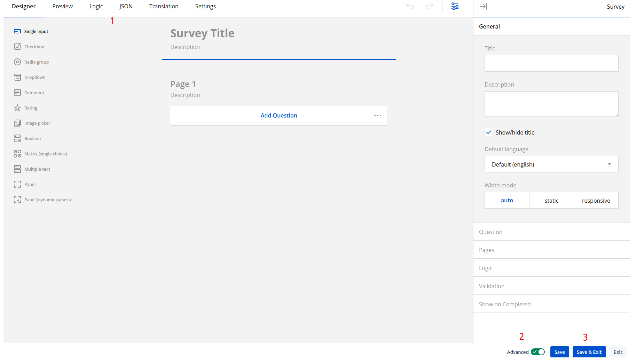Click into the survey Title input field
The image size is (636, 364).
point(551,63)
